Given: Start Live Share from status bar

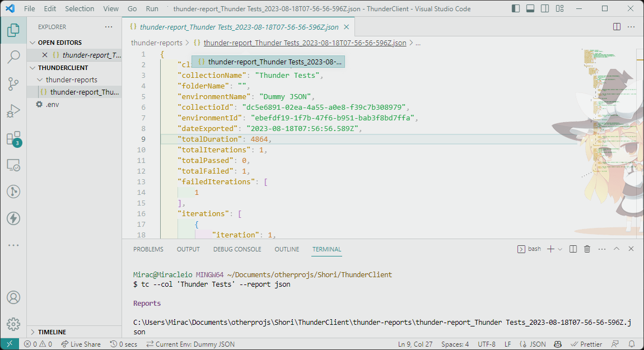Looking at the screenshot, I should point(81,344).
